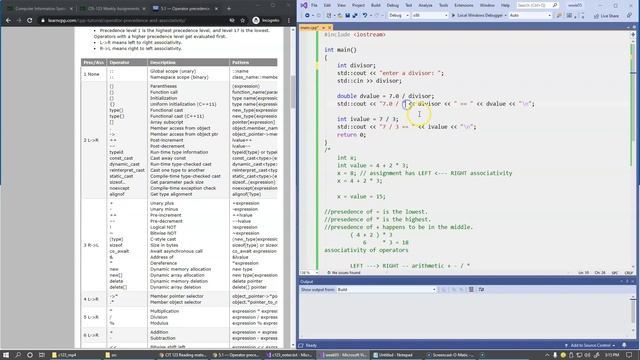
Task: Click the new project toolbar icon
Action: [329, 16]
